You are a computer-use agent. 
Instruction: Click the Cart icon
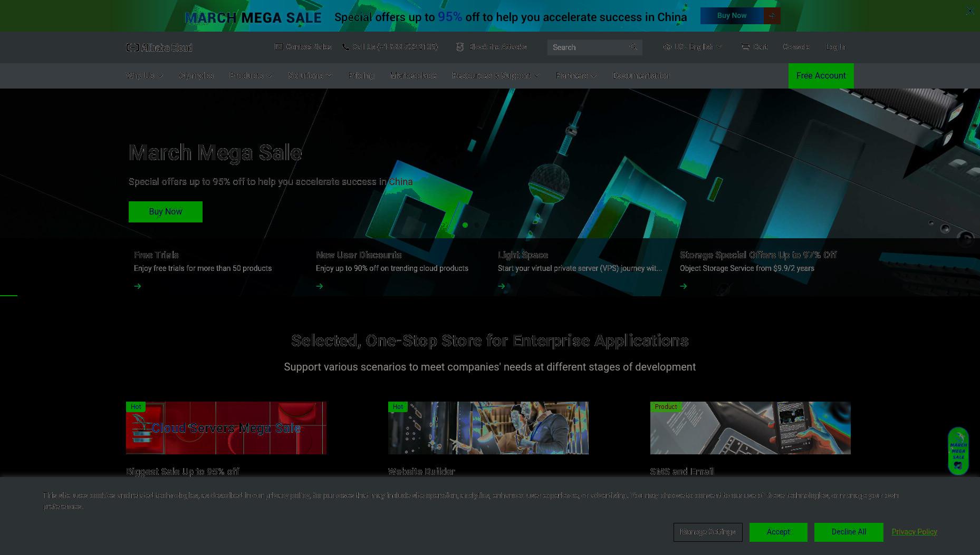(x=745, y=47)
